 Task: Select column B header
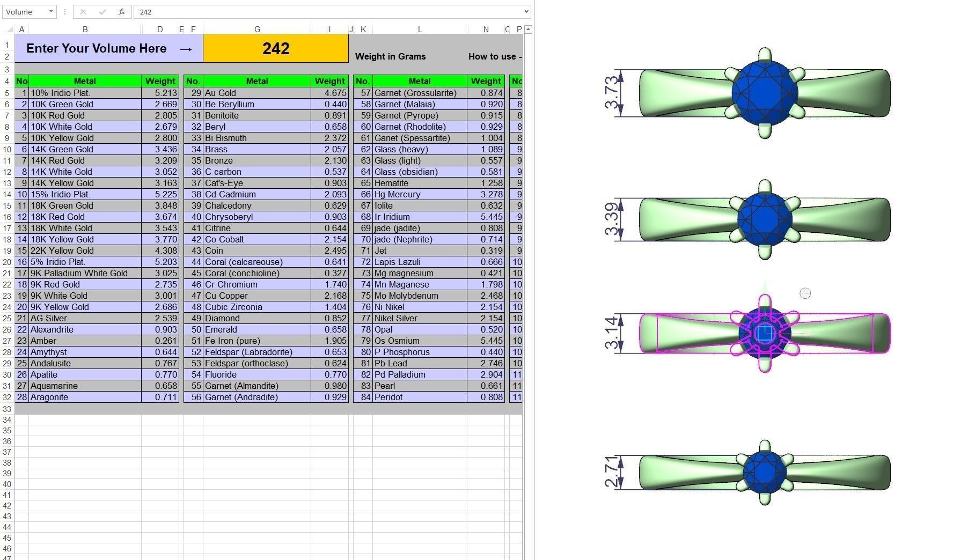tap(85, 30)
